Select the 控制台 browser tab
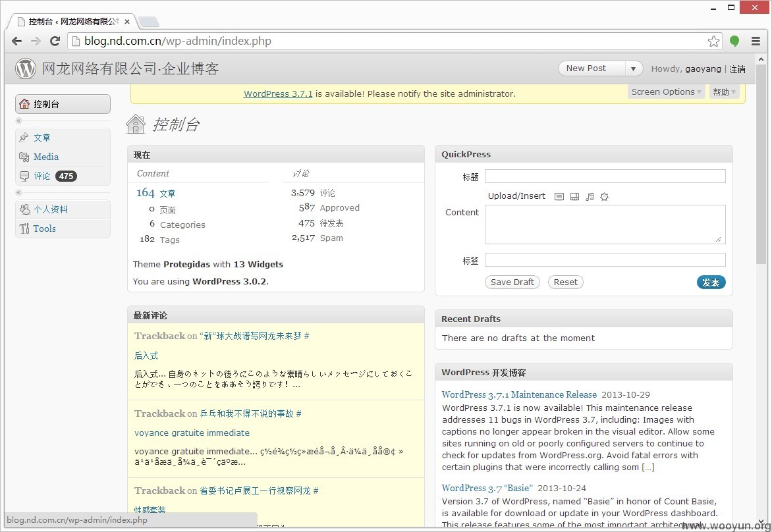 pyautogui.click(x=73, y=22)
